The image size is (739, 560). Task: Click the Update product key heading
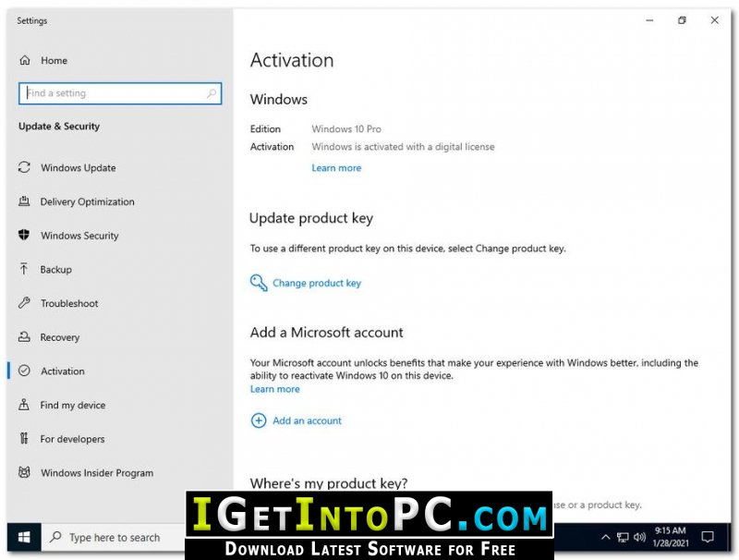[x=311, y=218]
